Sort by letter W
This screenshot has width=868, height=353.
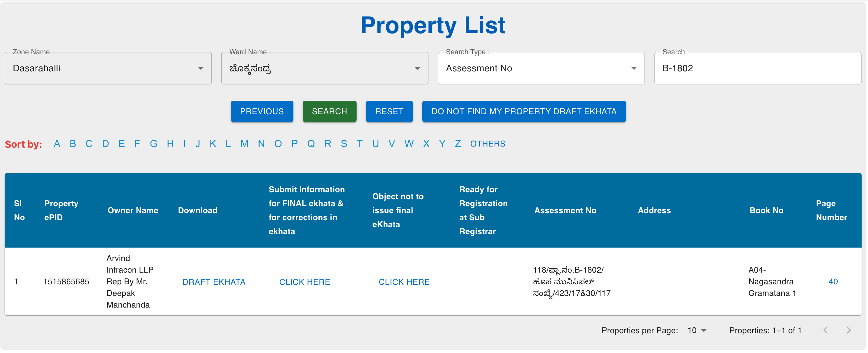point(409,144)
